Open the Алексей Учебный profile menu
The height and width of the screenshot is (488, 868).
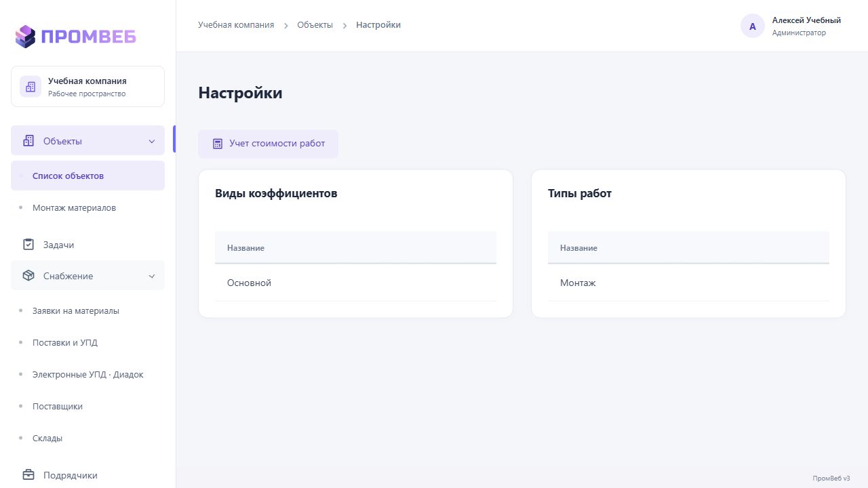tap(791, 26)
